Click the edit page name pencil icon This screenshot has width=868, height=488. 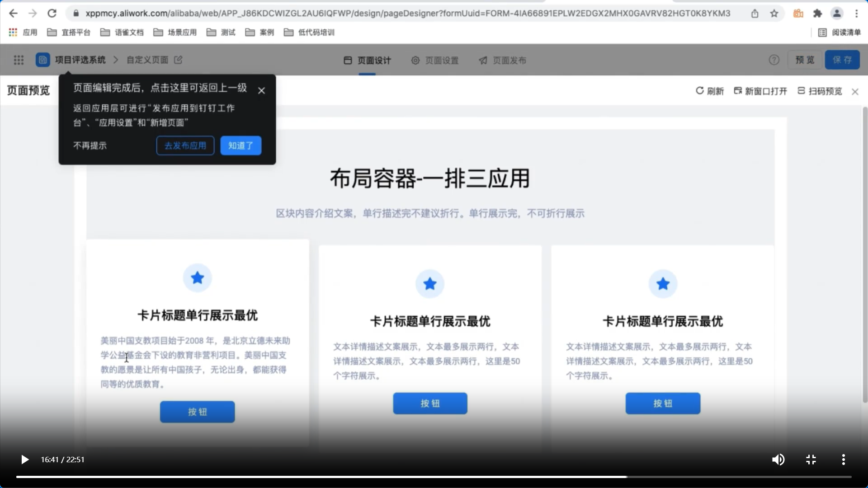pyautogui.click(x=178, y=60)
